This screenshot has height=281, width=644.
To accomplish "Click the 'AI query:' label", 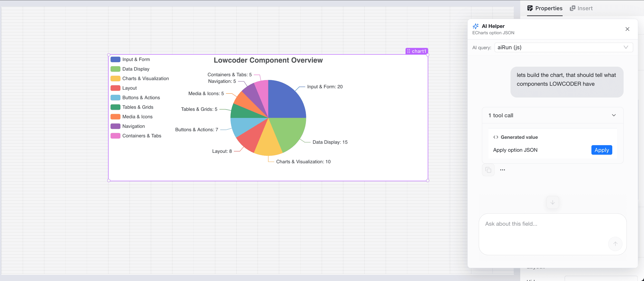I will pyautogui.click(x=481, y=48).
